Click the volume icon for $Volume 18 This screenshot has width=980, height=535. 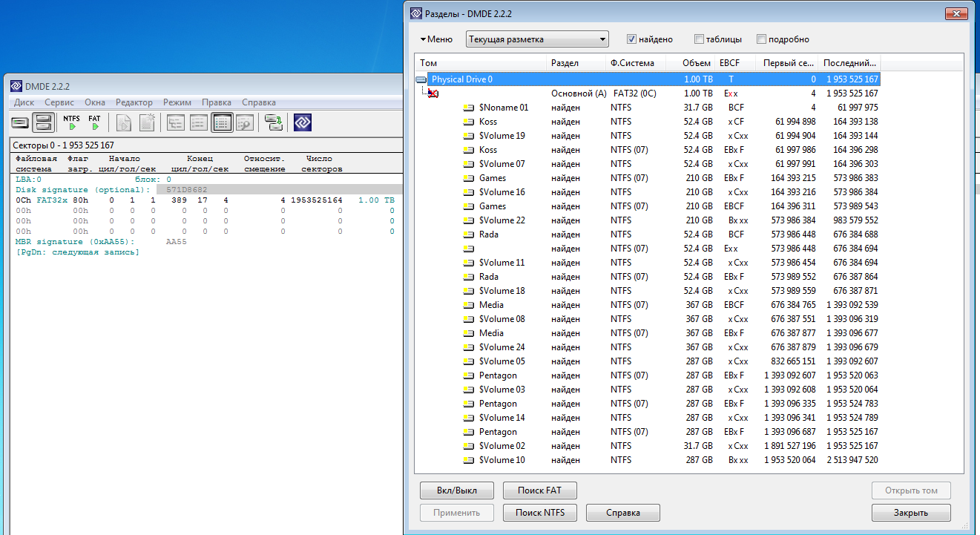click(468, 291)
